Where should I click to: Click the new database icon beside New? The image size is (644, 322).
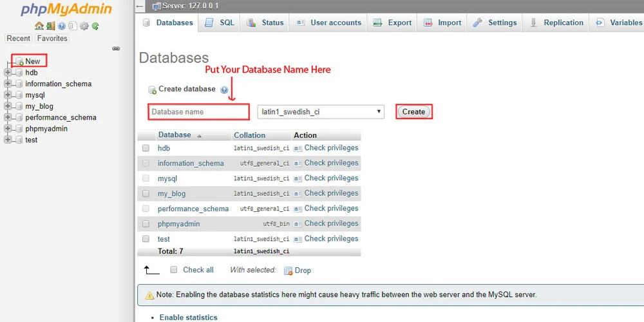[x=19, y=62]
